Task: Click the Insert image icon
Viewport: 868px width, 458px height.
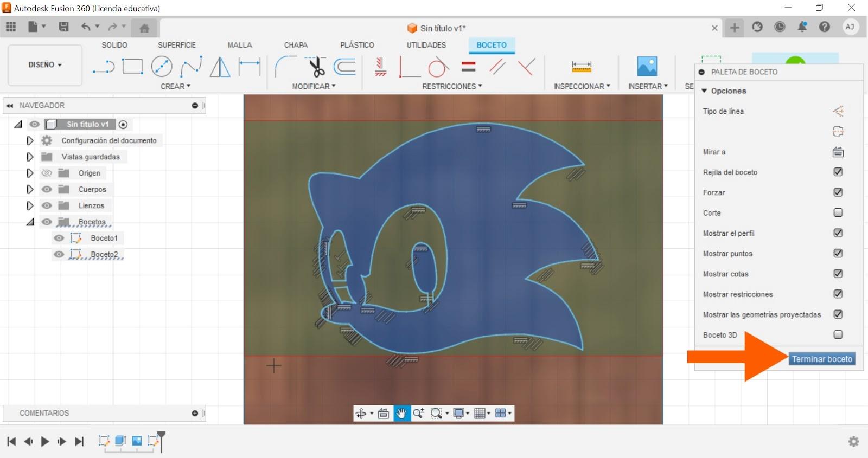Action: click(647, 67)
